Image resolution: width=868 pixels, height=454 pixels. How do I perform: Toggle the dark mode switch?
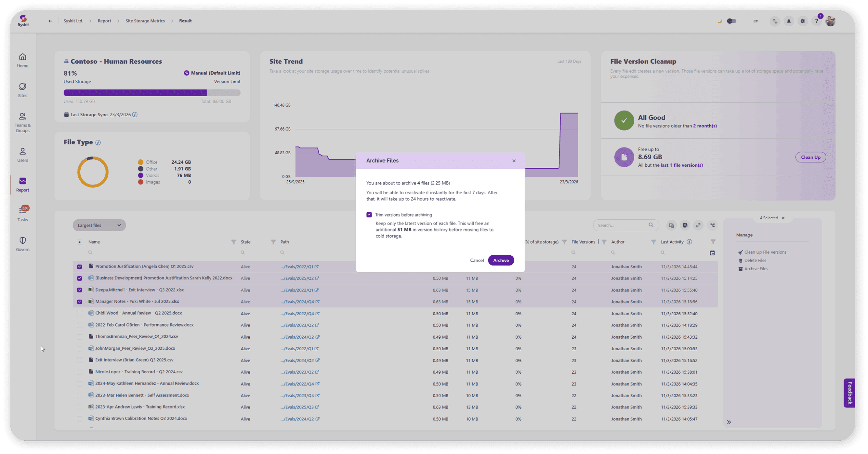point(731,21)
